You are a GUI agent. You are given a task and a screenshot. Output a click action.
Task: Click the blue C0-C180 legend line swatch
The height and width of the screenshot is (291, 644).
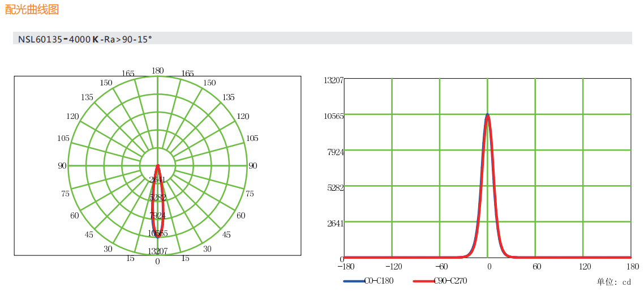[x=354, y=281]
